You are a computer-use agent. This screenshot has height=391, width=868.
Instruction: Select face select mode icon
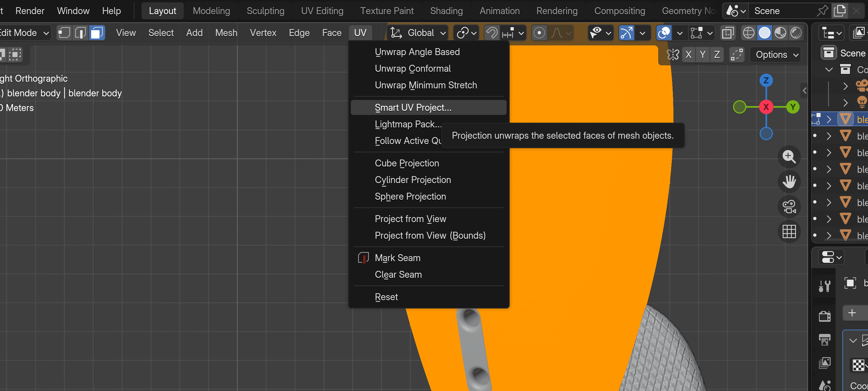[97, 33]
